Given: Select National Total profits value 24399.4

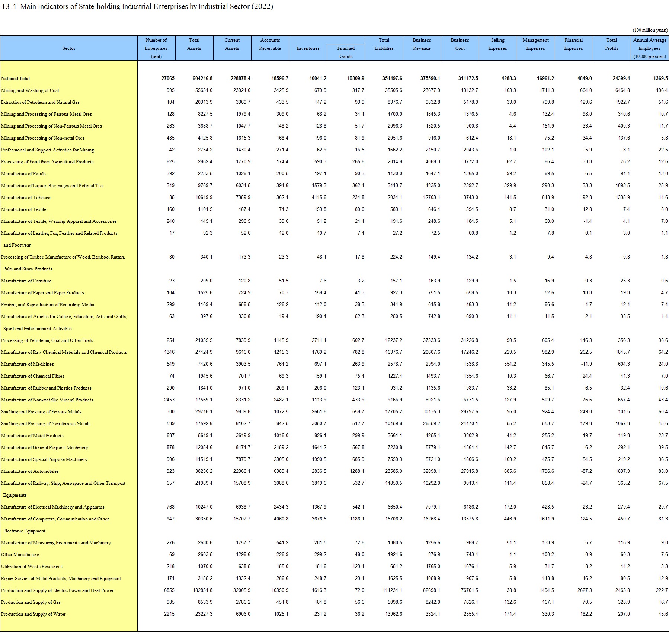Looking at the screenshot, I should tap(621, 79).
